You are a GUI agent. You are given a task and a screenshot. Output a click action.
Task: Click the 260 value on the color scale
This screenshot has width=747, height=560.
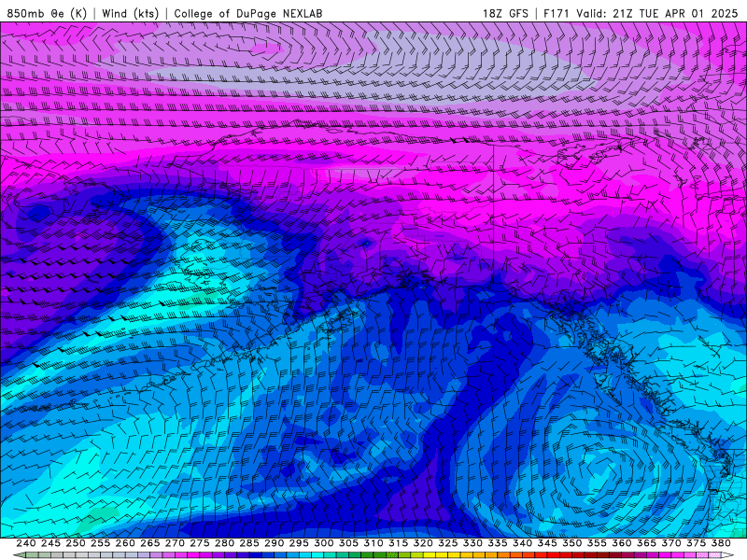point(125,543)
